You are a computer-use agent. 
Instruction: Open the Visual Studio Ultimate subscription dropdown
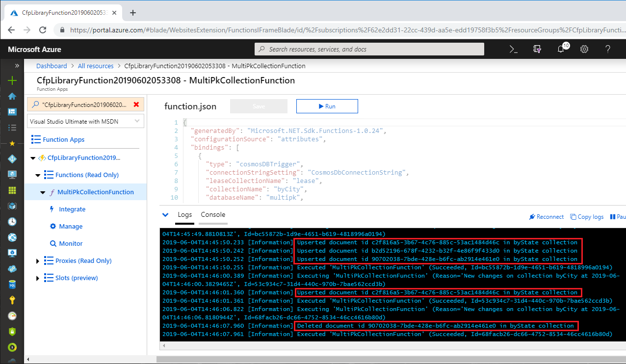pos(85,121)
